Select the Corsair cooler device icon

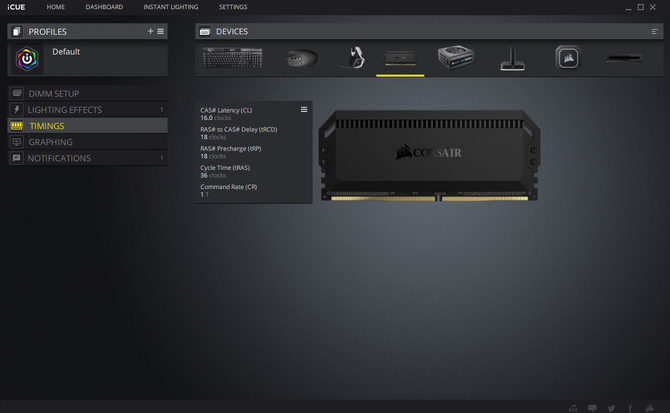click(x=568, y=58)
